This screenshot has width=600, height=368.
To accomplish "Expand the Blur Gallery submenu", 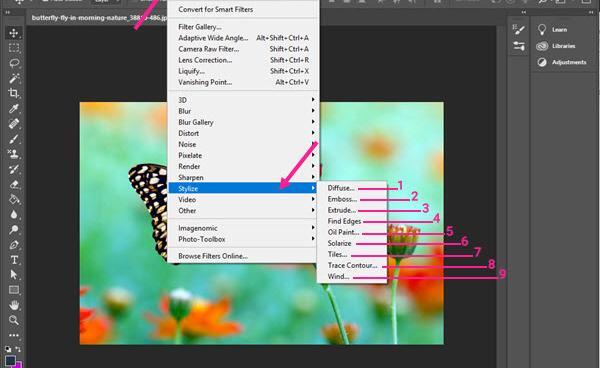I will click(243, 122).
